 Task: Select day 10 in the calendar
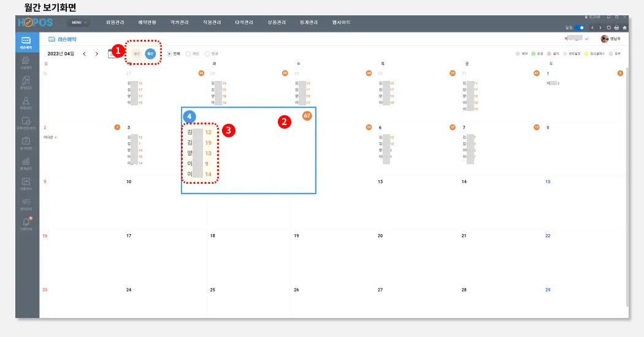pos(129,182)
